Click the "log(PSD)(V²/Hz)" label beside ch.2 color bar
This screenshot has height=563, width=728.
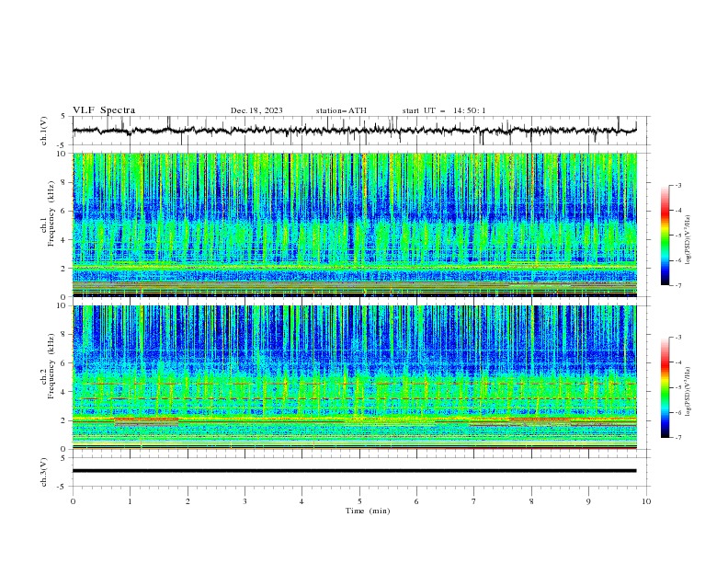pos(688,392)
